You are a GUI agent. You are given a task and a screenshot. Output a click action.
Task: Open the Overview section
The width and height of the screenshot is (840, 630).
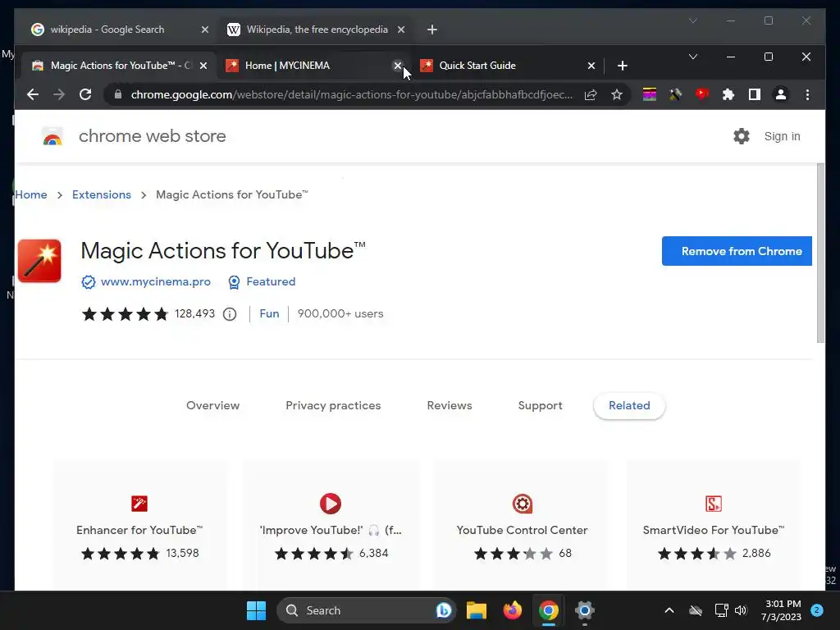pyautogui.click(x=212, y=405)
